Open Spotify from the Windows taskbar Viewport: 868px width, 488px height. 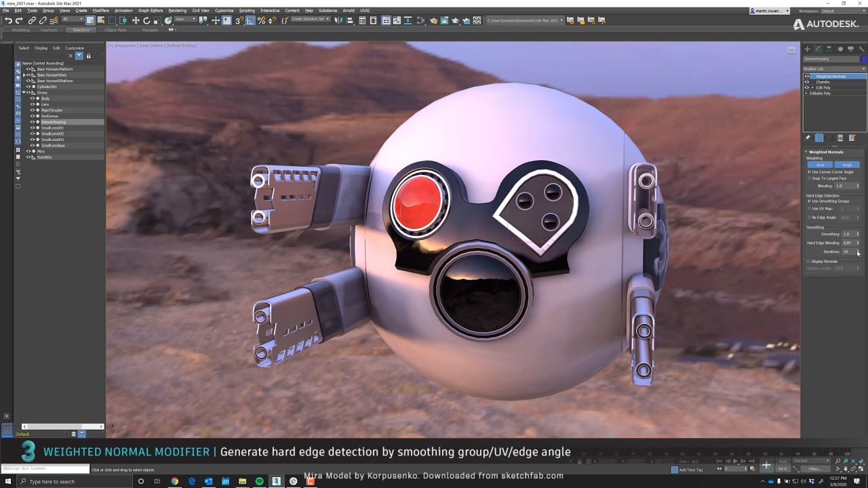pyautogui.click(x=259, y=481)
